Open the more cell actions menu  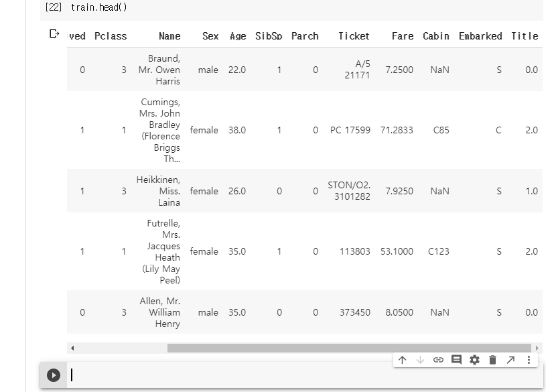pos(529,361)
